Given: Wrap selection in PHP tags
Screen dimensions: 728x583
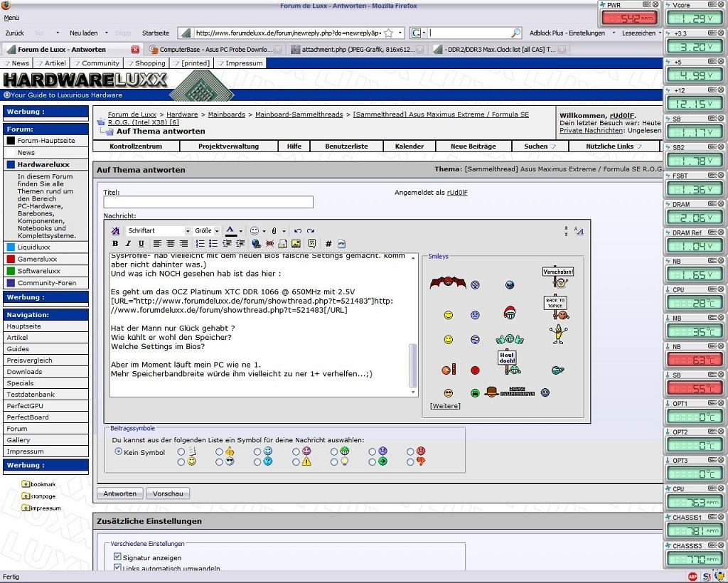Looking at the screenshot, I should click(x=342, y=244).
